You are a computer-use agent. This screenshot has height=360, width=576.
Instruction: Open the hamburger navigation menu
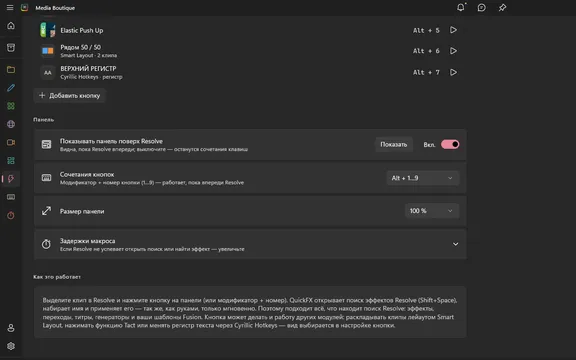10,8
